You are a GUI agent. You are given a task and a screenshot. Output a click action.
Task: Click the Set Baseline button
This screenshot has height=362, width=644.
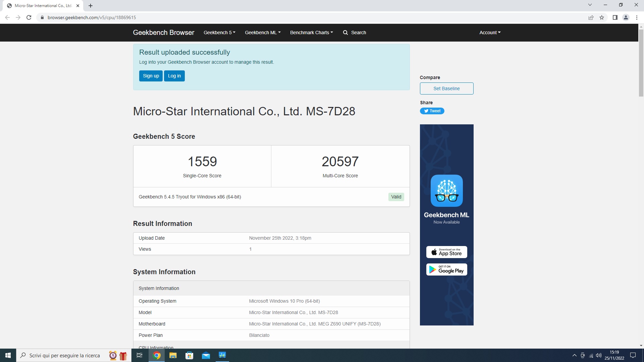[x=446, y=88]
